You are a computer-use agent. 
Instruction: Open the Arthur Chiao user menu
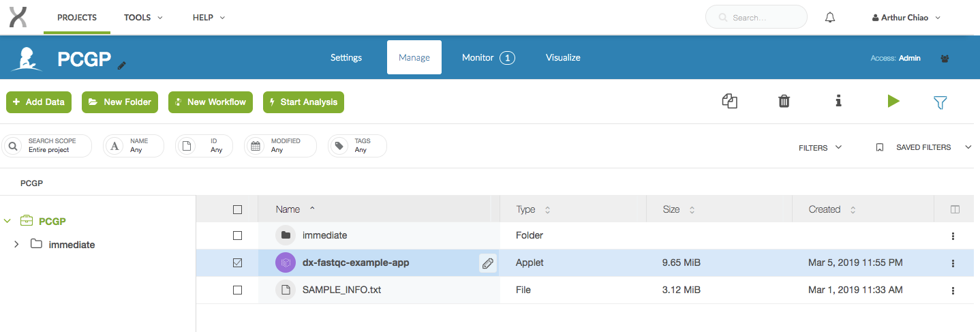[906, 18]
